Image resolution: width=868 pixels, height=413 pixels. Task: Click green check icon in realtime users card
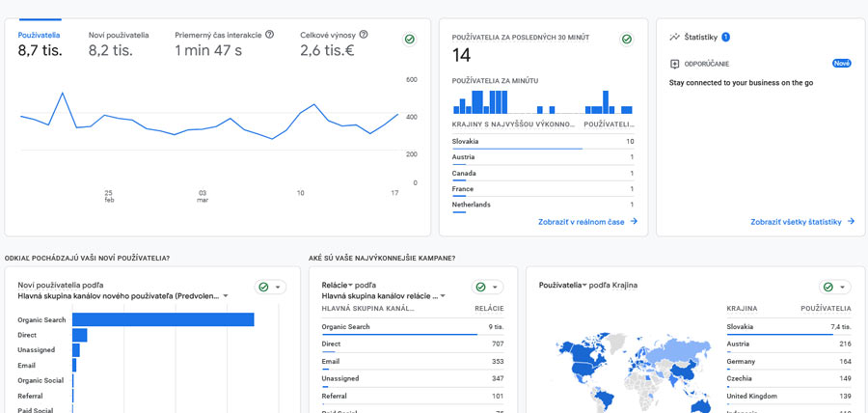coord(627,39)
